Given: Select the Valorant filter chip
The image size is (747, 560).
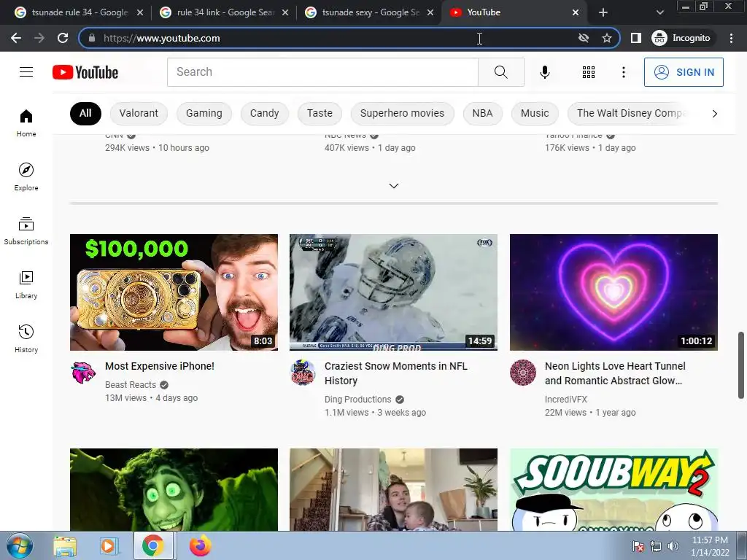Looking at the screenshot, I should click(139, 113).
